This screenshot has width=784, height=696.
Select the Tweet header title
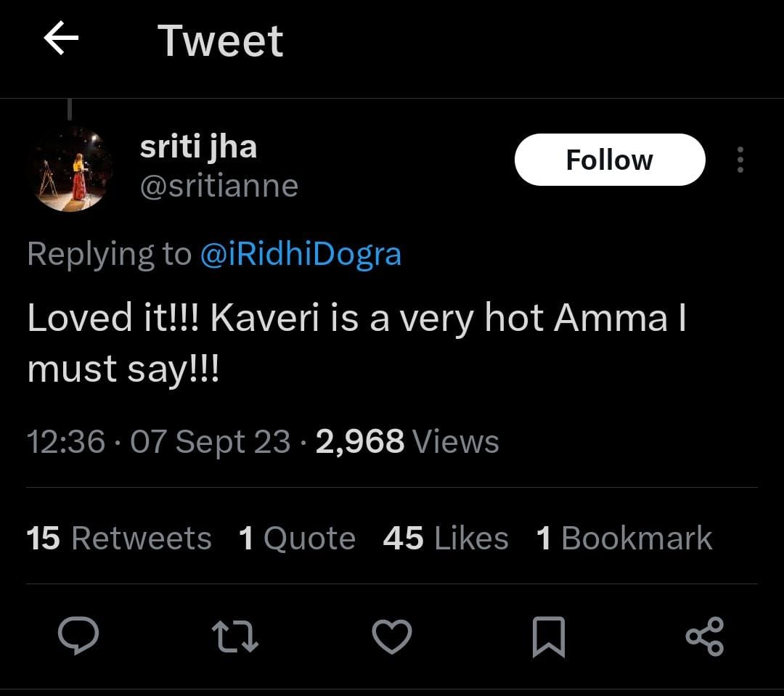(221, 40)
